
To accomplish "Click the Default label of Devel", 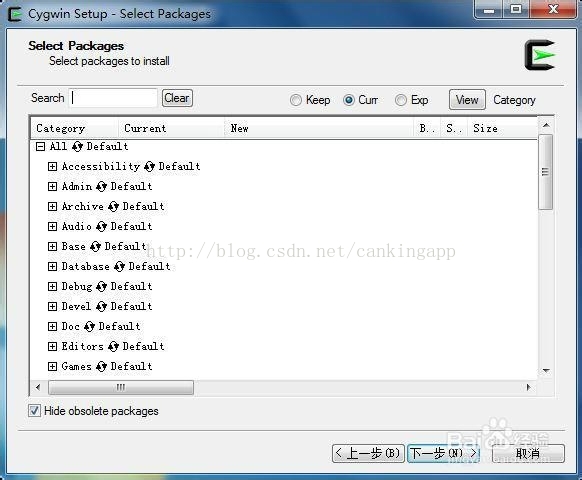I will [x=132, y=307].
